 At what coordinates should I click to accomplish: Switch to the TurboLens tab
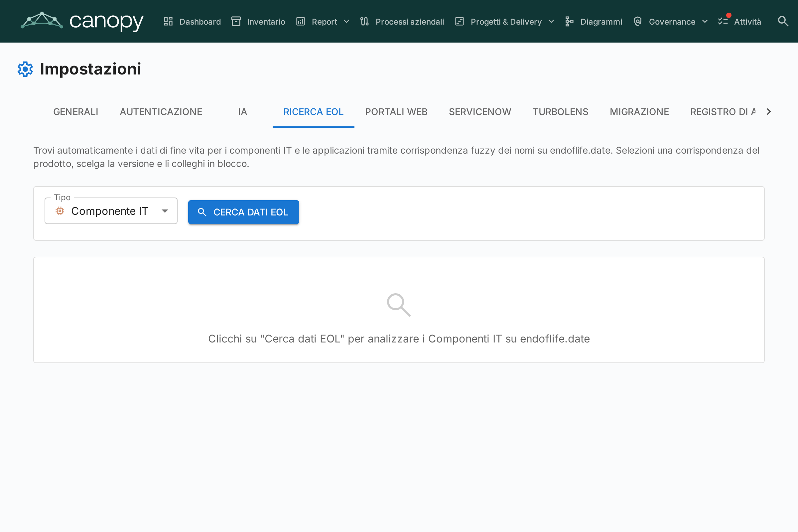pyautogui.click(x=561, y=112)
